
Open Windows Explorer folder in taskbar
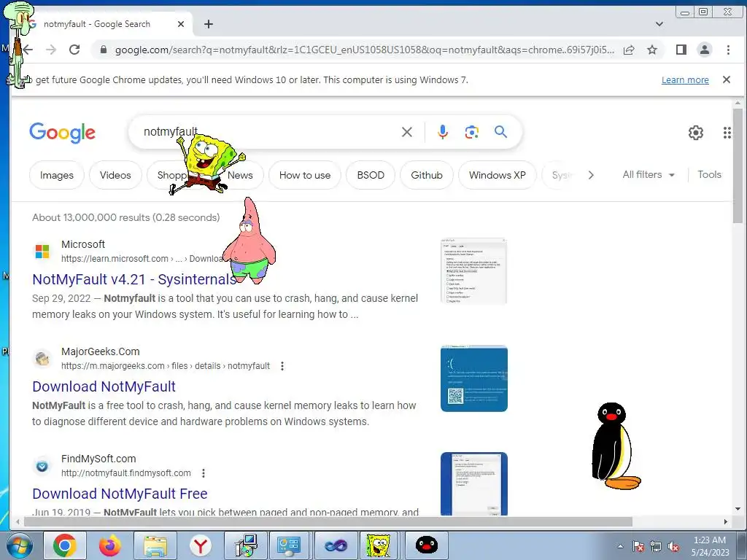(x=155, y=545)
